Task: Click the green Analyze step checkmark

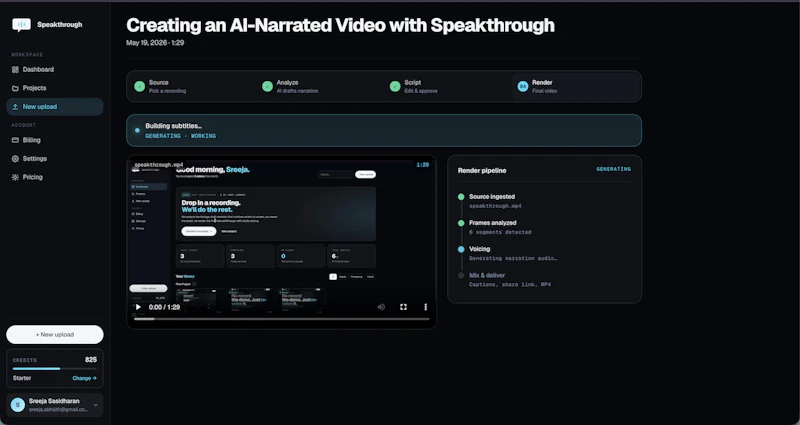Action: [267, 86]
